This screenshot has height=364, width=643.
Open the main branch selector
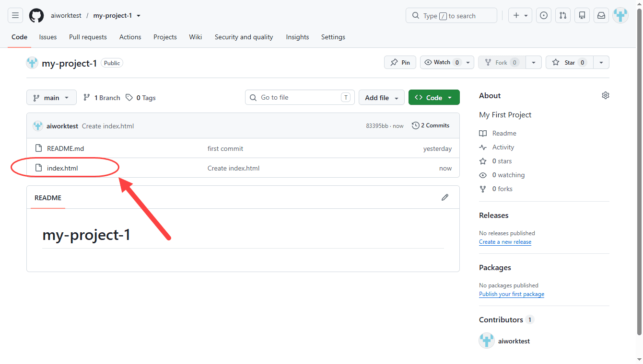pyautogui.click(x=51, y=98)
